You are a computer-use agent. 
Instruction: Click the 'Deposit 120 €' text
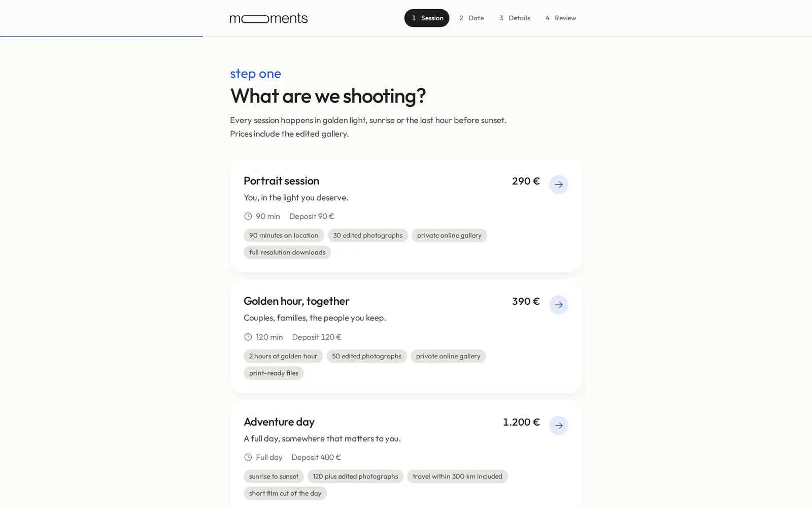tap(317, 337)
